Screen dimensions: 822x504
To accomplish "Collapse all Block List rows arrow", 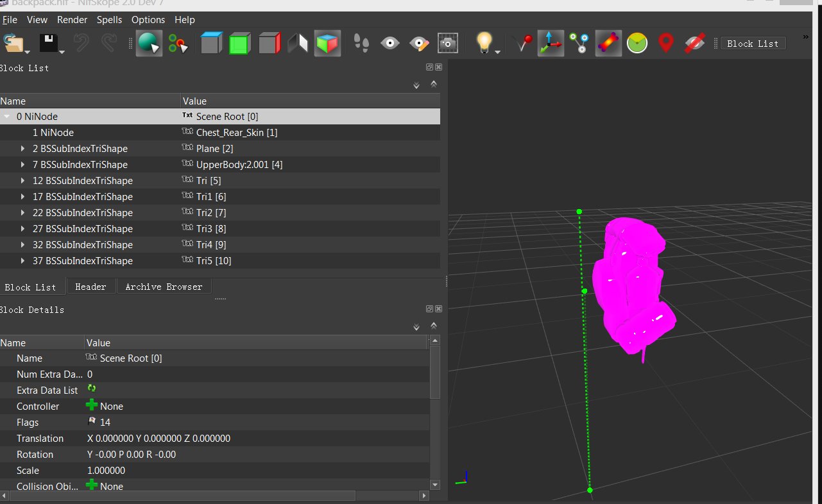I will point(434,84).
